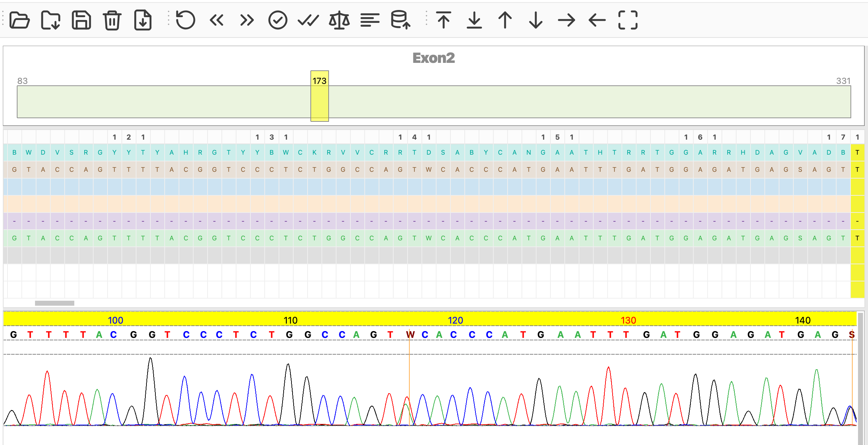Click the yellow 173 position marker
The image size is (868, 445).
(320, 96)
